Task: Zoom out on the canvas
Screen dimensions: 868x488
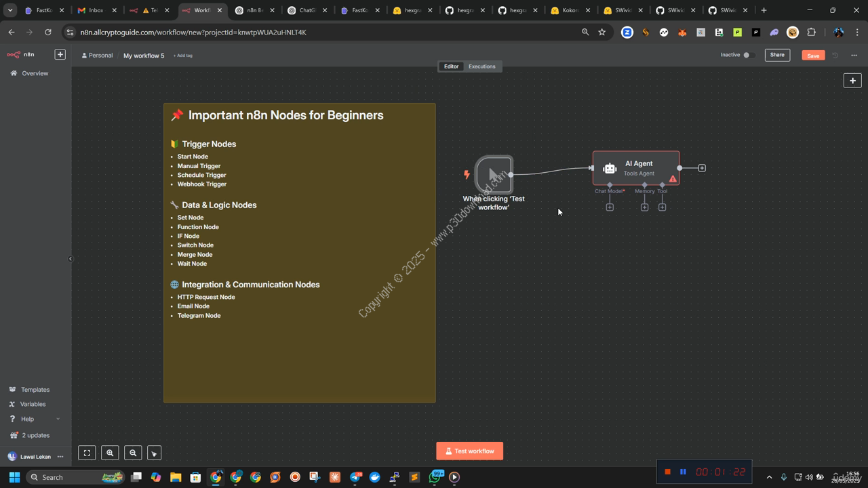Action: point(133,453)
